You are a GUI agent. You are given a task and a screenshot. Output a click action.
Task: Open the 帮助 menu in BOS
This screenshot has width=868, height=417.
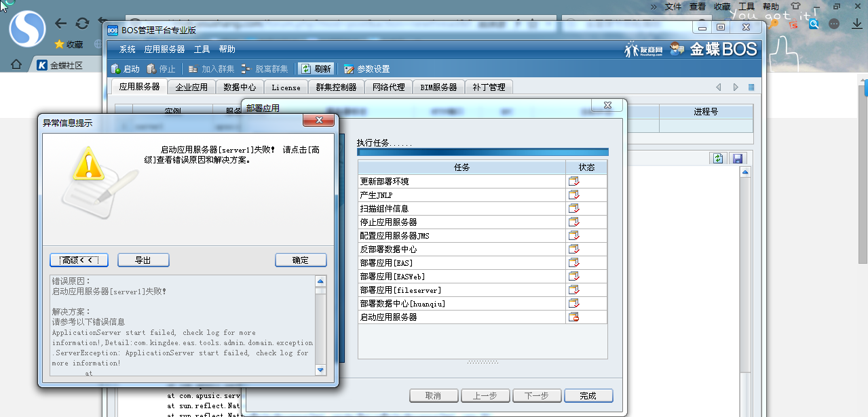tap(227, 49)
